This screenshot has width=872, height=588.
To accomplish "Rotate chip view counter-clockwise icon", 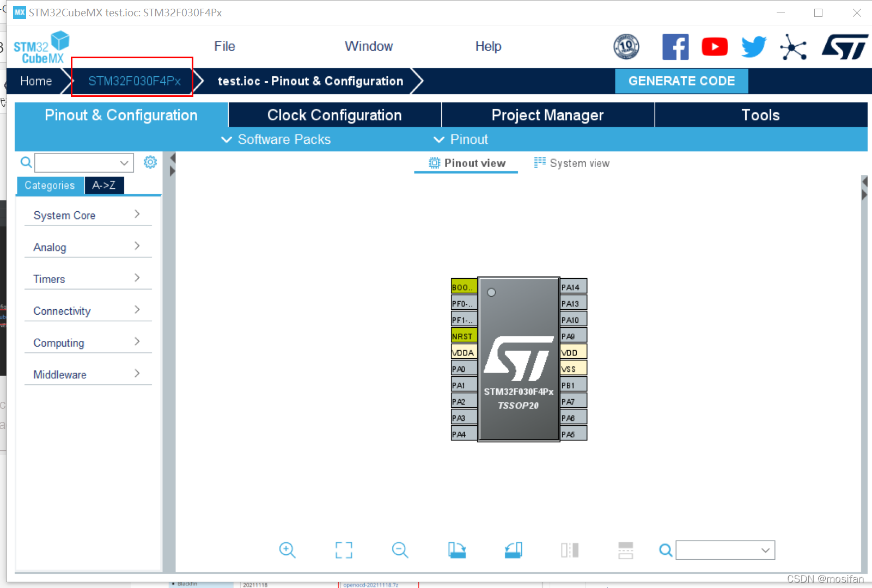I will pos(513,550).
